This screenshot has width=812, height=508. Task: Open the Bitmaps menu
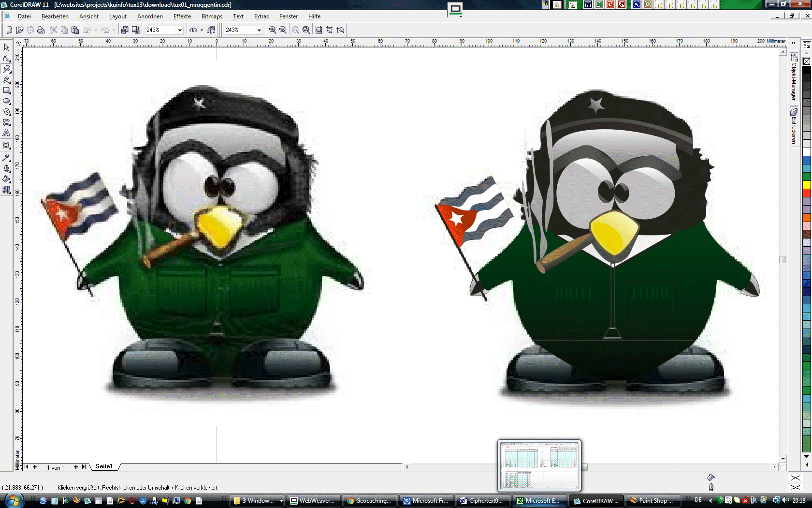point(212,16)
